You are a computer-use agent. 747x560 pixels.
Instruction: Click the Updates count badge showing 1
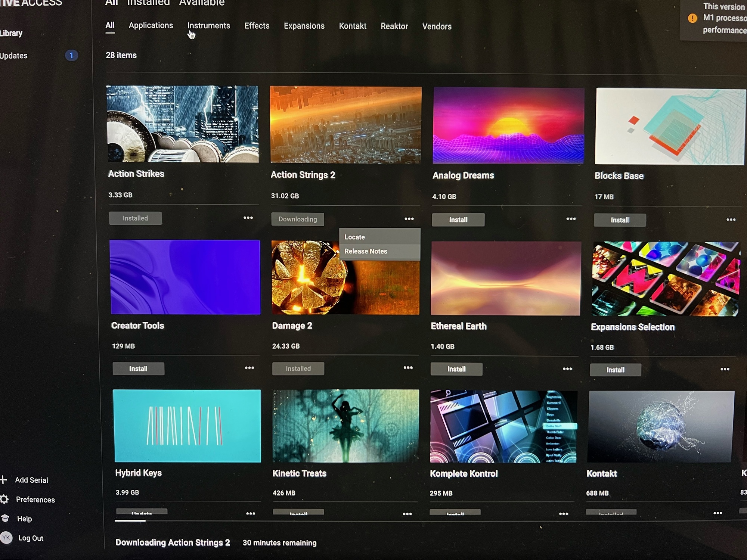click(71, 56)
